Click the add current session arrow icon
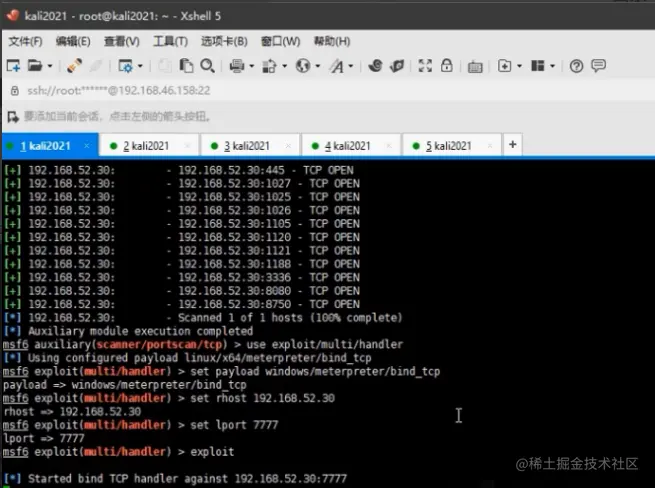This screenshot has width=655, height=488. (13, 117)
